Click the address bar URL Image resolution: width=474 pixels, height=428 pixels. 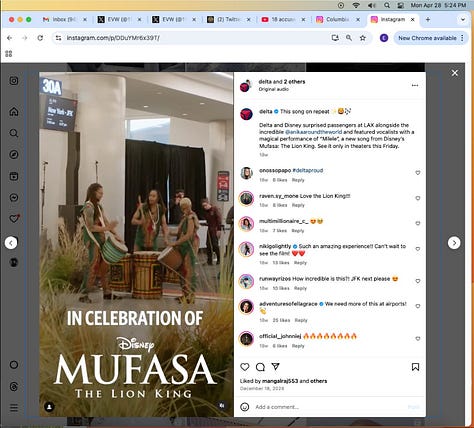click(x=113, y=38)
